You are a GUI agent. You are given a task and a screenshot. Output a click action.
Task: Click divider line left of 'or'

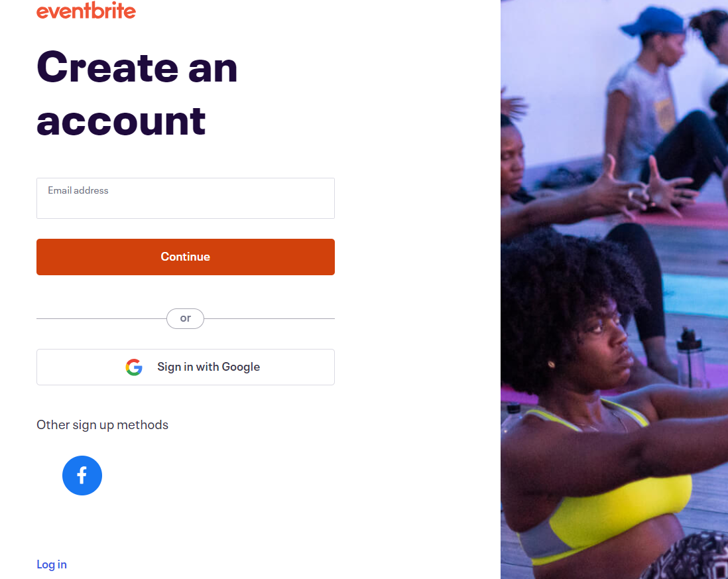tap(101, 318)
